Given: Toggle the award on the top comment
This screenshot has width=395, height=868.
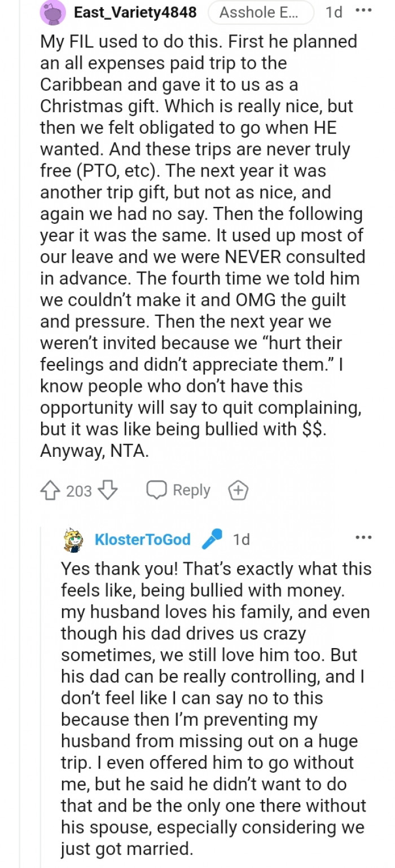Looking at the screenshot, I should pos(238,490).
